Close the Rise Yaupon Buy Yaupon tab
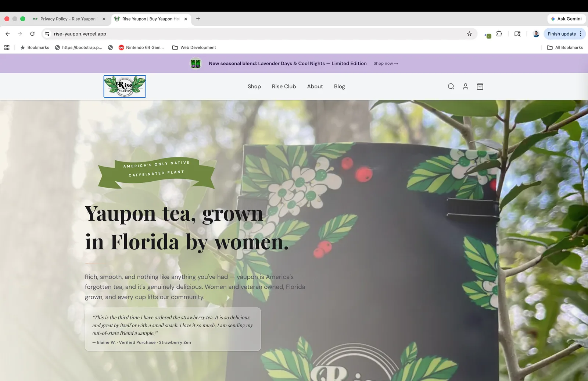Screen dimensions: 588x381 (x=186, y=19)
